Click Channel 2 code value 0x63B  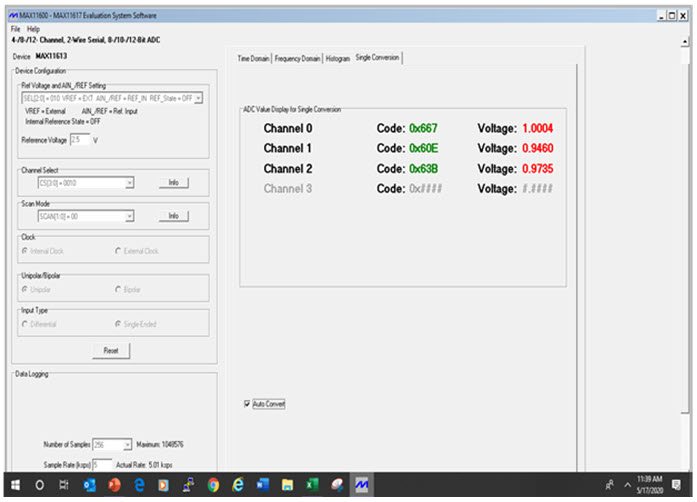coord(423,169)
